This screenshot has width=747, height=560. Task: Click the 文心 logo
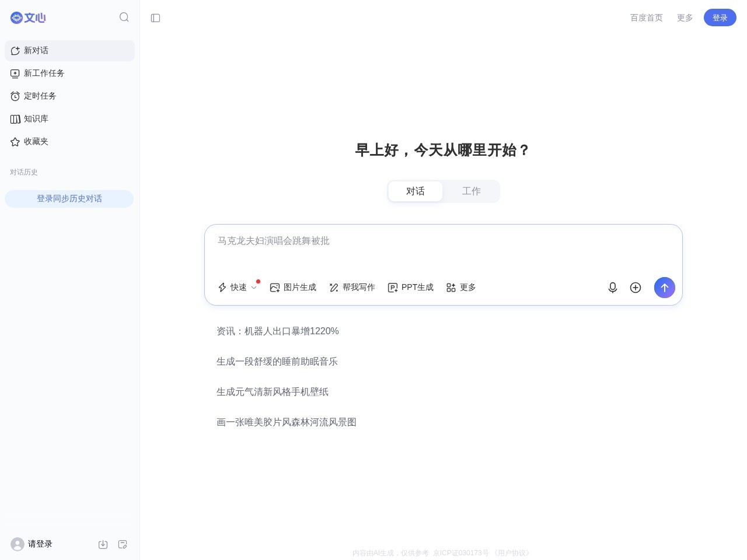28,17
